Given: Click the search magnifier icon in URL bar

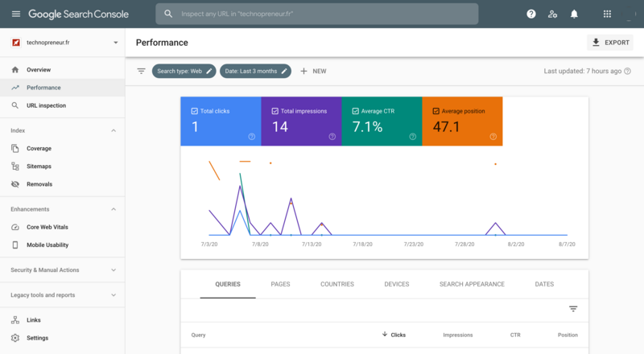Looking at the screenshot, I should click(168, 14).
